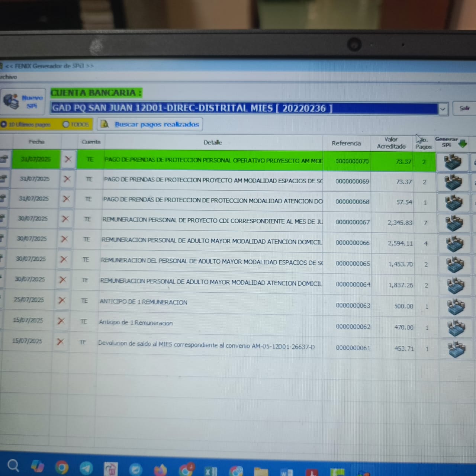Click the Nuevo SPI button
The height and width of the screenshot is (476, 476).
coord(23,102)
